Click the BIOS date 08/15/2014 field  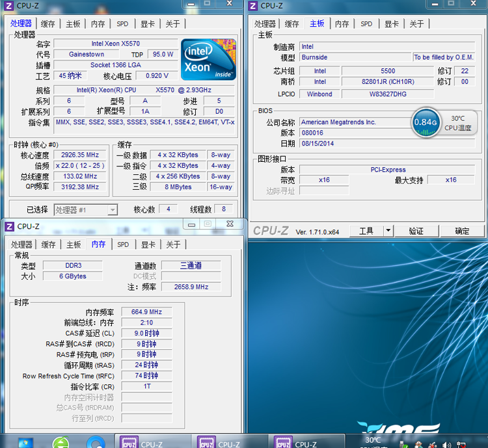point(387,144)
